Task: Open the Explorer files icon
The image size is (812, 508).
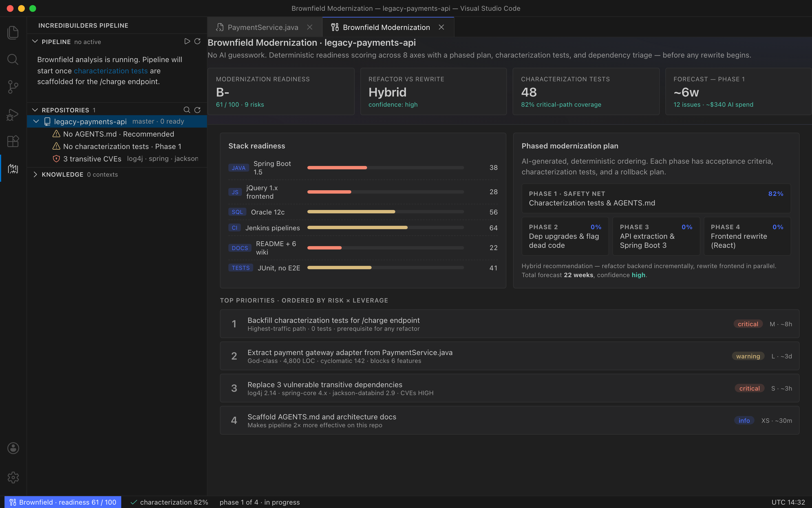Action: click(13, 32)
